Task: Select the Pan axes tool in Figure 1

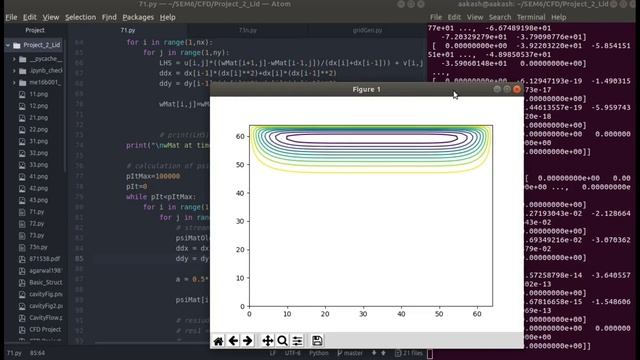Action: coord(267,341)
